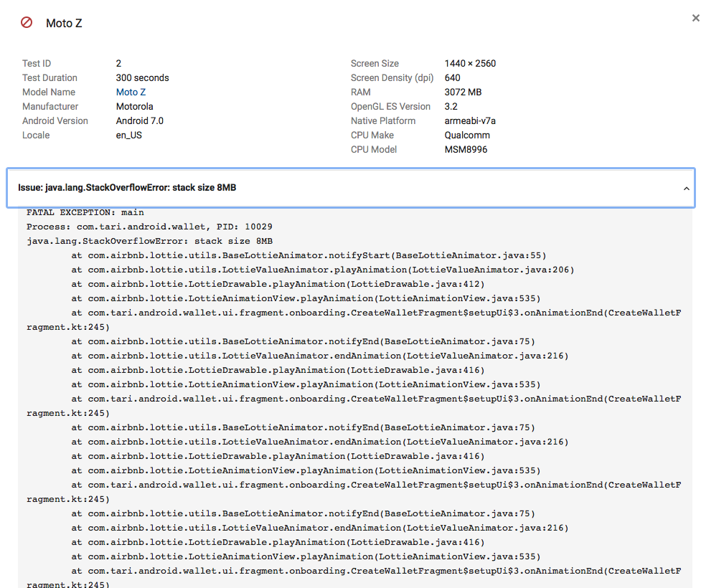The height and width of the screenshot is (588, 701).
Task: Click the Android 7.0 version value
Action: 139,120
